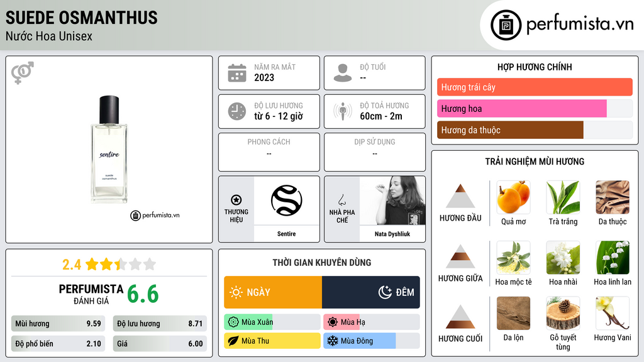Click the 6.6 Perfumista rating number
Viewport: 644px width, 362px height.
(143, 294)
